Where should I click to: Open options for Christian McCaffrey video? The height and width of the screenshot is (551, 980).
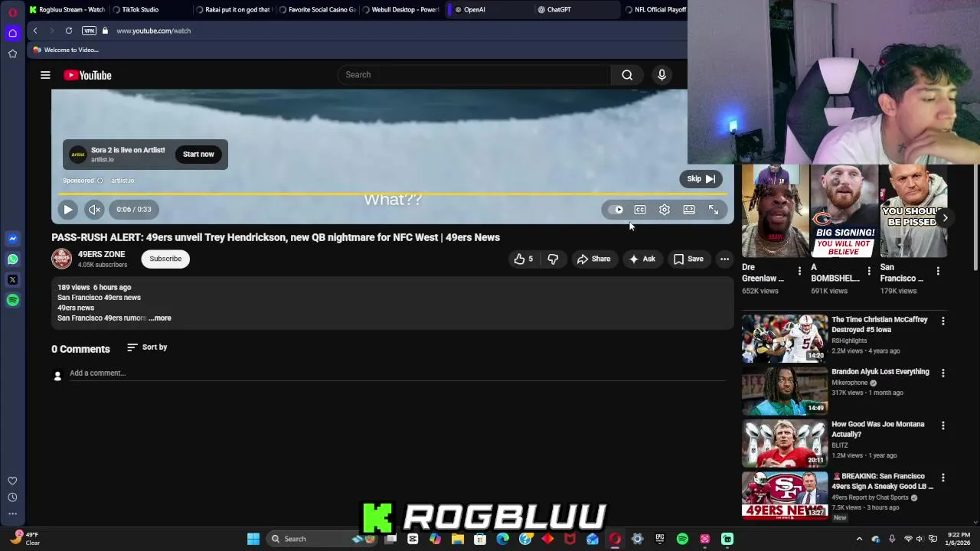point(942,321)
